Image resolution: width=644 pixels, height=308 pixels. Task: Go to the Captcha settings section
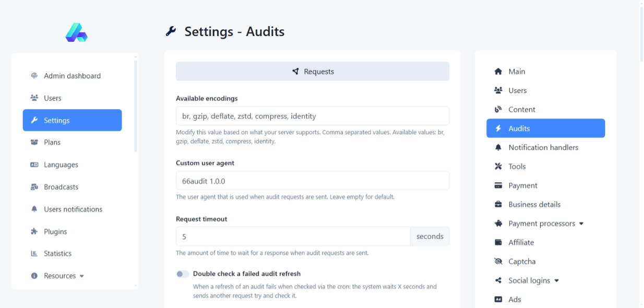[521, 262]
